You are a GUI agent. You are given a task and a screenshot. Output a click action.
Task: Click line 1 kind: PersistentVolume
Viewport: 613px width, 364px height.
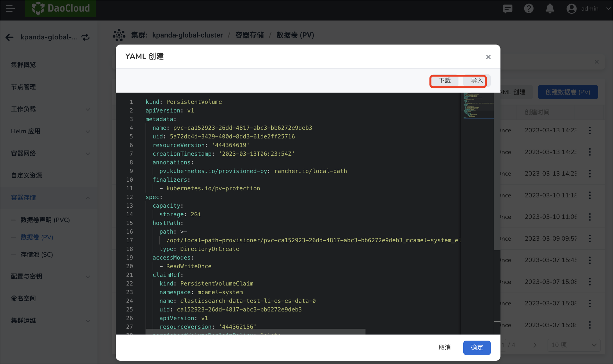[184, 102]
